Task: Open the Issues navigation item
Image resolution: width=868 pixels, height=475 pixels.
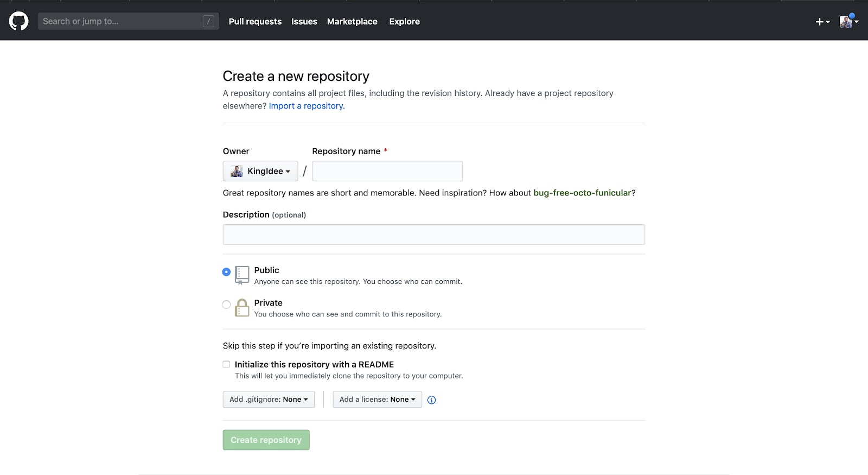Action: 304,22
